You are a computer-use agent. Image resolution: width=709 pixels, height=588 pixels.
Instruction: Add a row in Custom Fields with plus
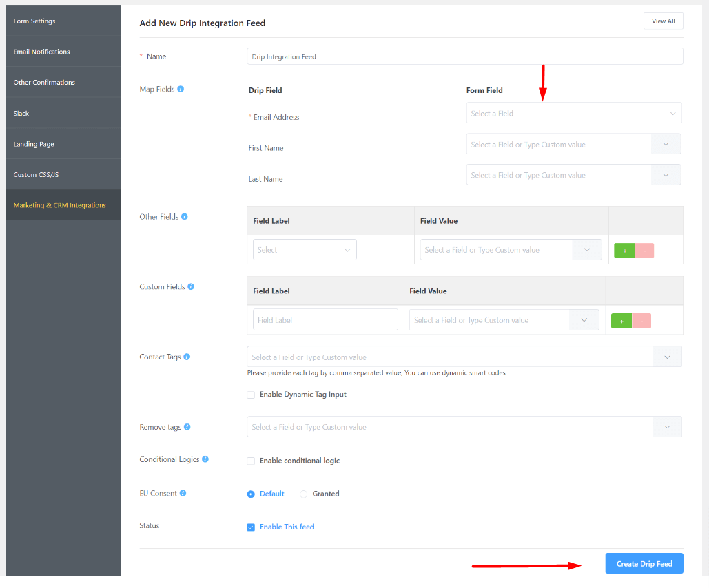pyautogui.click(x=621, y=321)
